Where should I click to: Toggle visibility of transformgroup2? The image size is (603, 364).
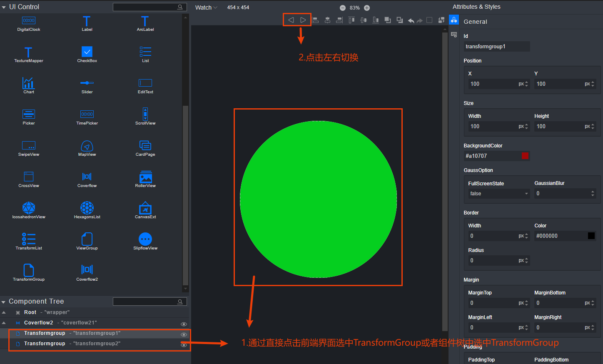[184, 345]
